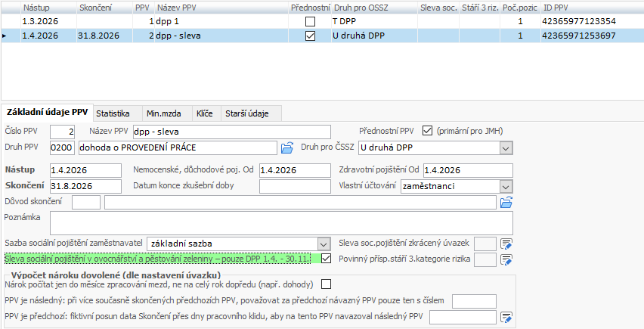Toggle Přednostní PPV checkbox (primární pro JMH)
The height and width of the screenshot is (329, 644).
point(428,131)
